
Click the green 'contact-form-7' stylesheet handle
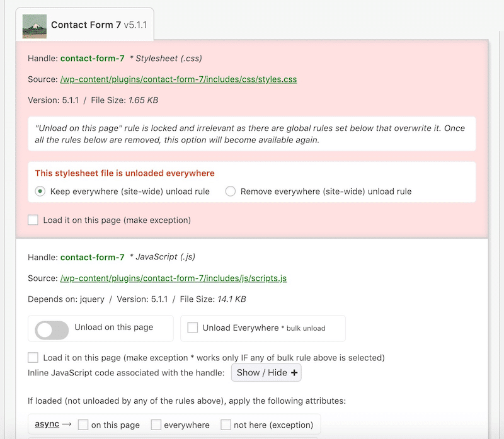[93, 58]
